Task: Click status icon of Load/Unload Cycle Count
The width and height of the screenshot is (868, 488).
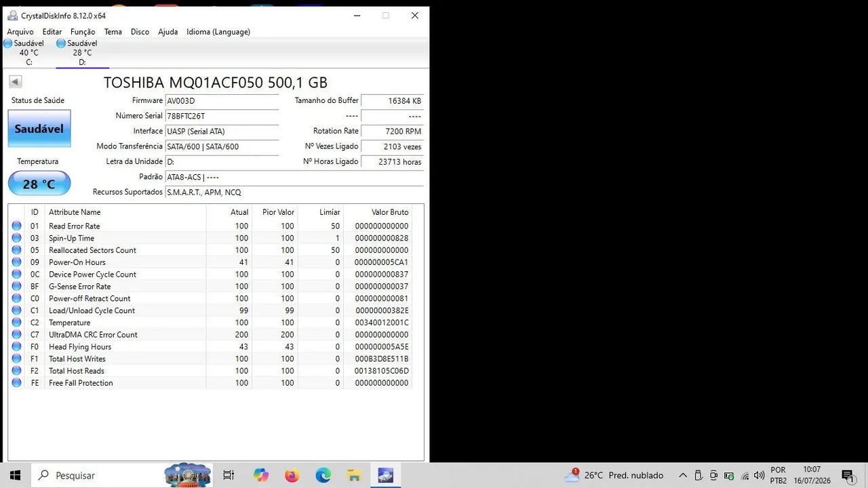Action: pyautogui.click(x=16, y=310)
